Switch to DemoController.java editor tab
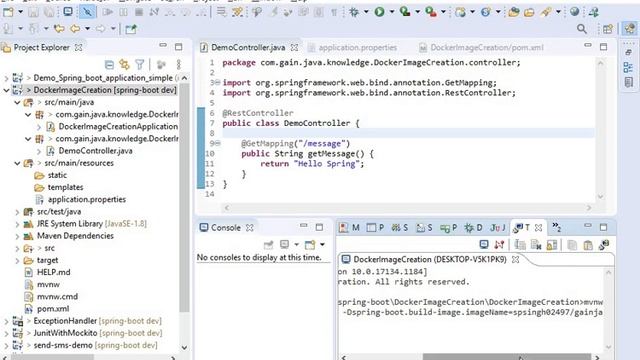This screenshot has height=360, width=640. click(x=248, y=48)
